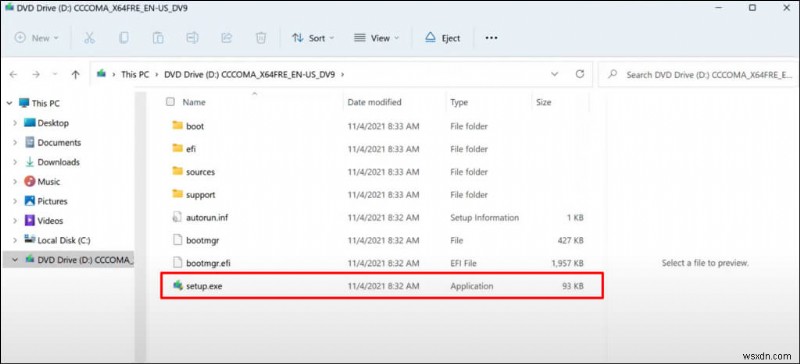Click the Paste clipboard icon
800x364 pixels.
(158, 38)
